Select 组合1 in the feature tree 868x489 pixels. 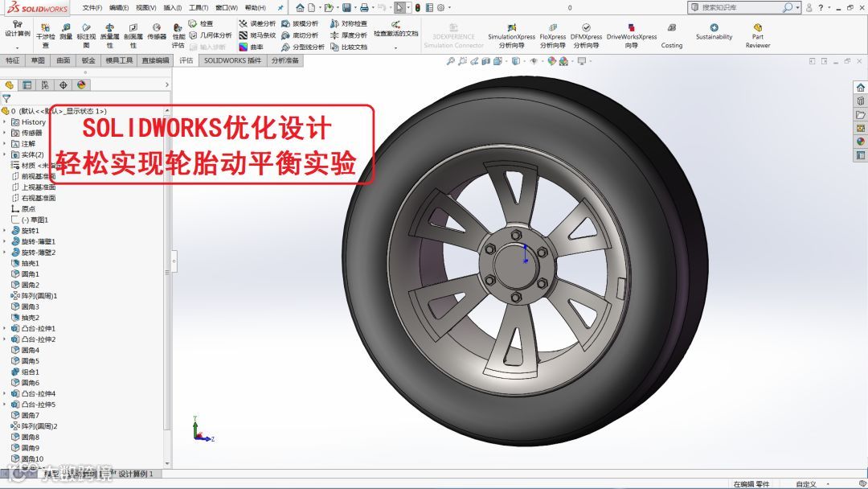click(25, 372)
